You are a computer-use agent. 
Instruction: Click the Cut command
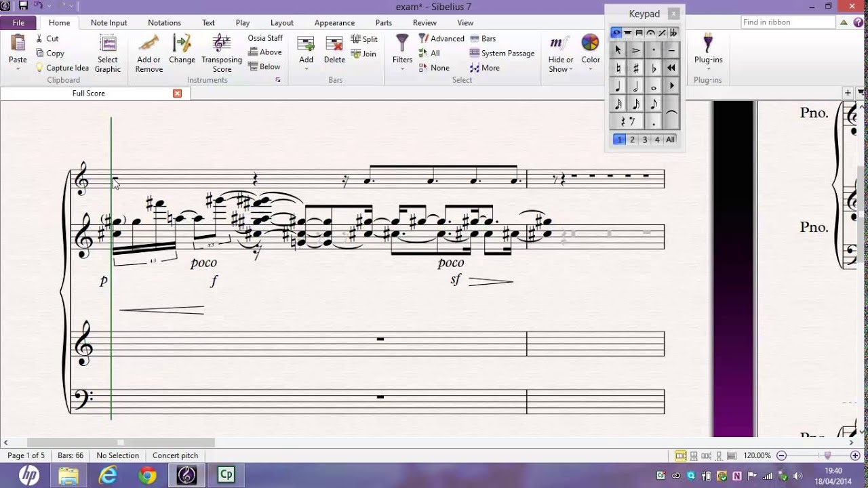[x=47, y=39]
